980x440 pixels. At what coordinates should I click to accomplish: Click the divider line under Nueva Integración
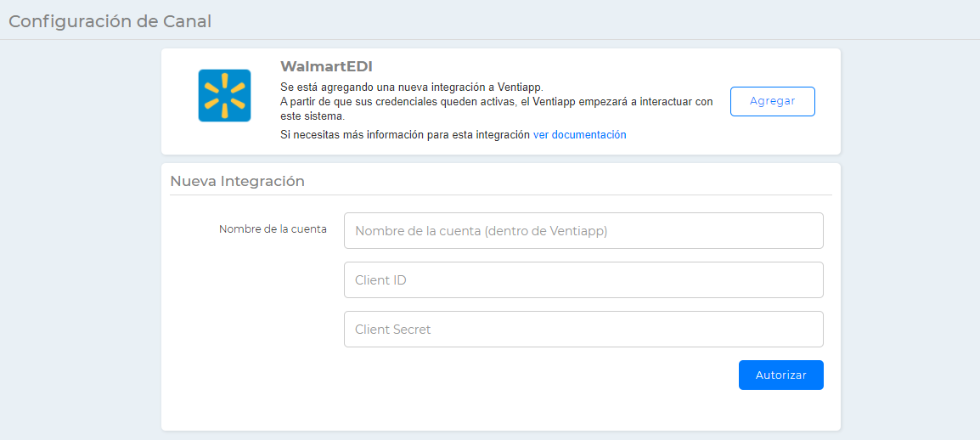[x=500, y=195]
